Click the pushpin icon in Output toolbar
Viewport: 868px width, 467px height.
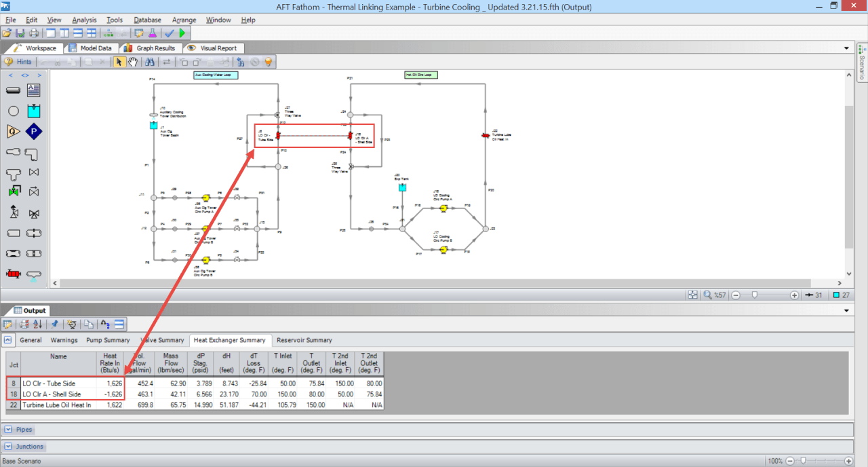[x=54, y=324]
